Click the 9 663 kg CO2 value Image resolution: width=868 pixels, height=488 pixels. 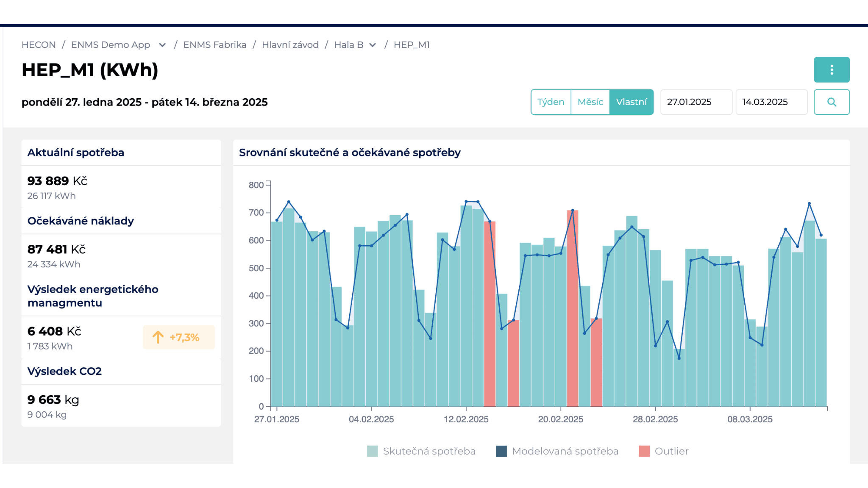coord(53,399)
